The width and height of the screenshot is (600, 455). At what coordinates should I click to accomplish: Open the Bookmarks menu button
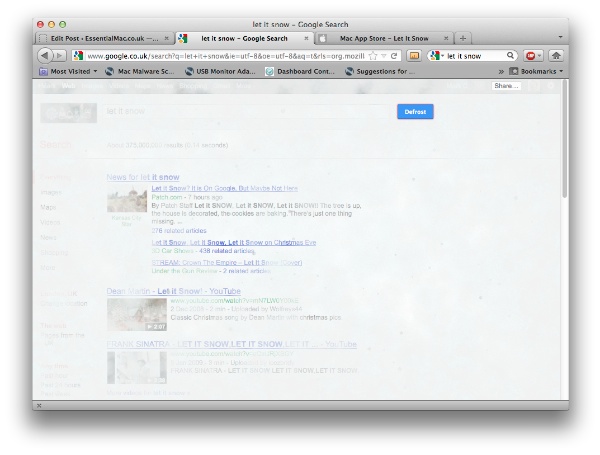(x=536, y=71)
